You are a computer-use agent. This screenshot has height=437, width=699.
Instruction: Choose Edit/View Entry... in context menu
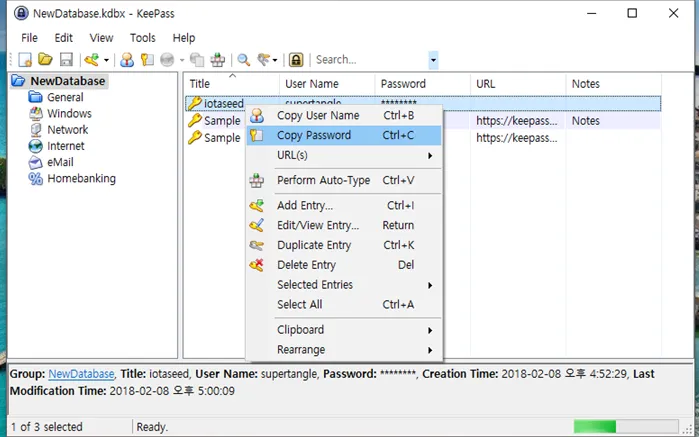click(344, 225)
